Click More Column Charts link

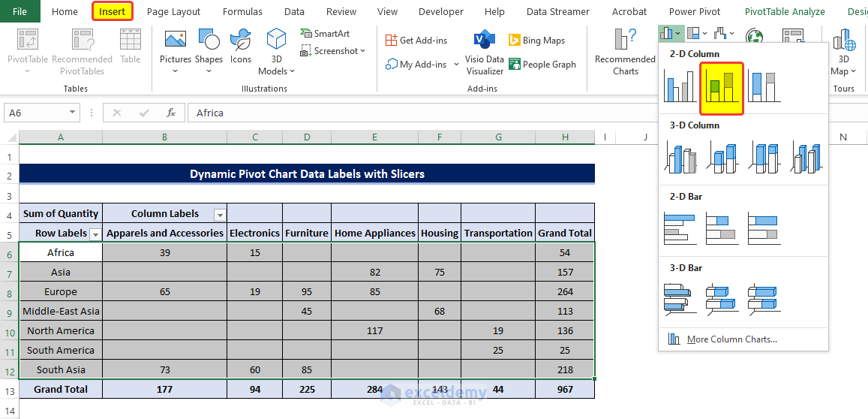731,339
